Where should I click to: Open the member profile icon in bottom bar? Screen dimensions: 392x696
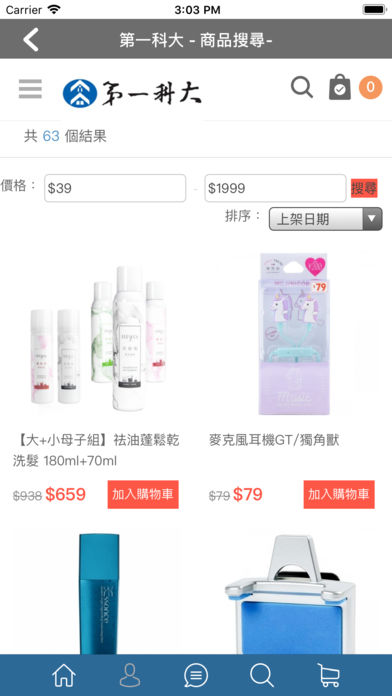(x=130, y=676)
